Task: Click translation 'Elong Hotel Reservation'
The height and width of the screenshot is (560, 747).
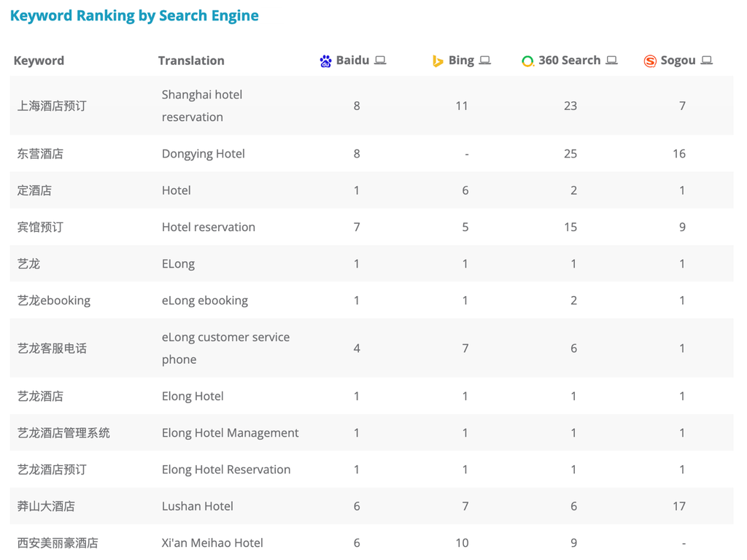Action: 226,470
